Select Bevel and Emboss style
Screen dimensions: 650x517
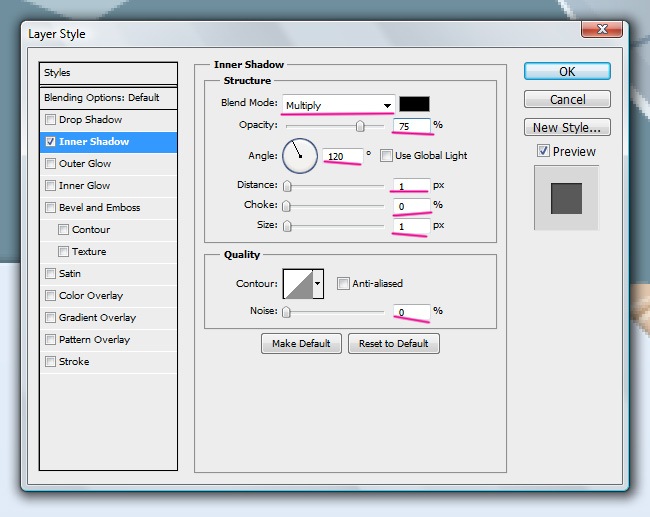99,208
